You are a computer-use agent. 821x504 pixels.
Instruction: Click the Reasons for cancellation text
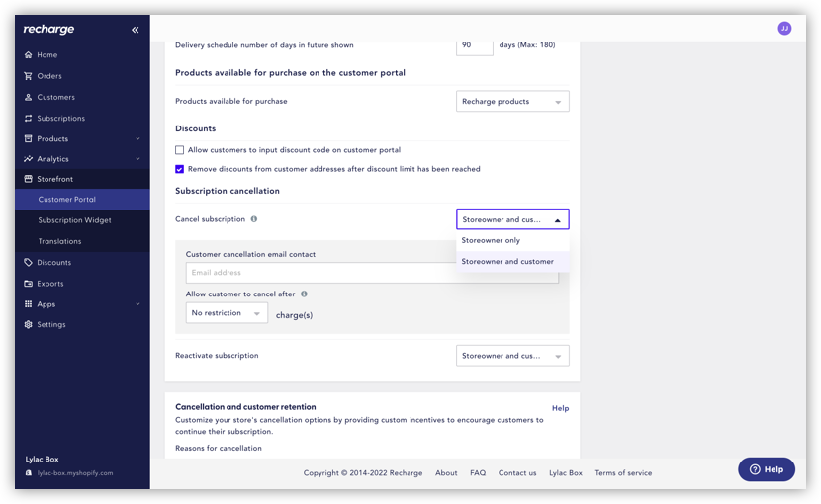[x=219, y=448]
